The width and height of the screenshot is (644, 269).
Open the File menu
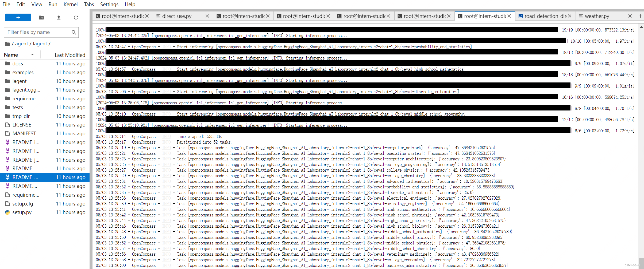click(x=6, y=4)
